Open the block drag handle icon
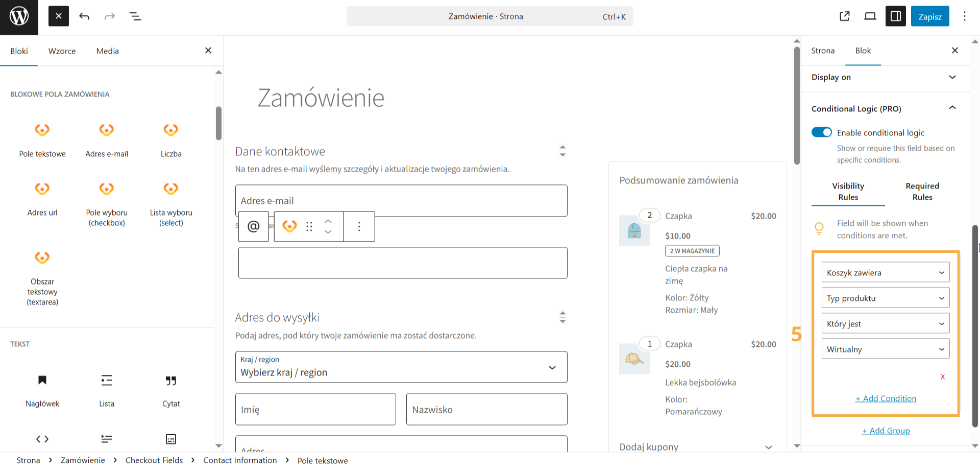980x471 pixels. pyautogui.click(x=309, y=226)
